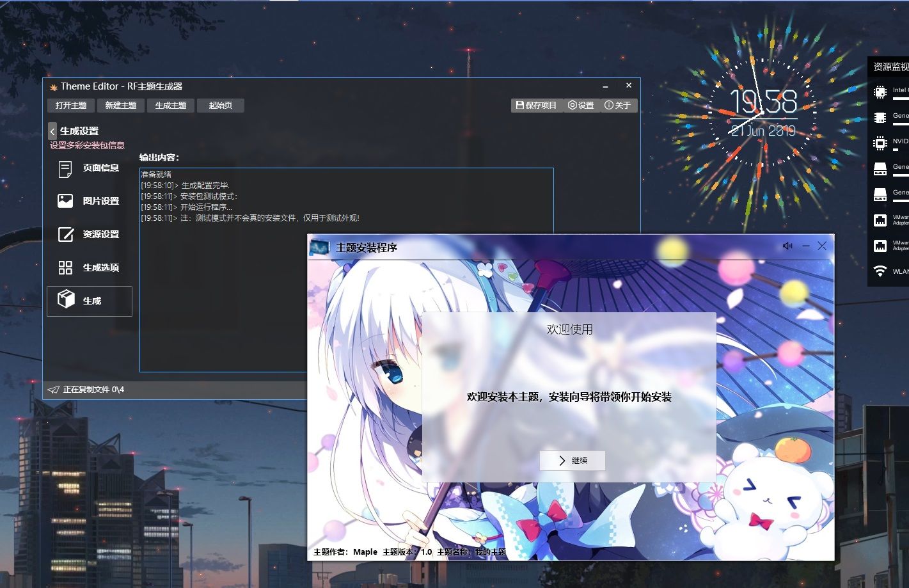Select the 资源设置 sidebar item
Screen dimensions: 909x588
[x=90, y=235]
